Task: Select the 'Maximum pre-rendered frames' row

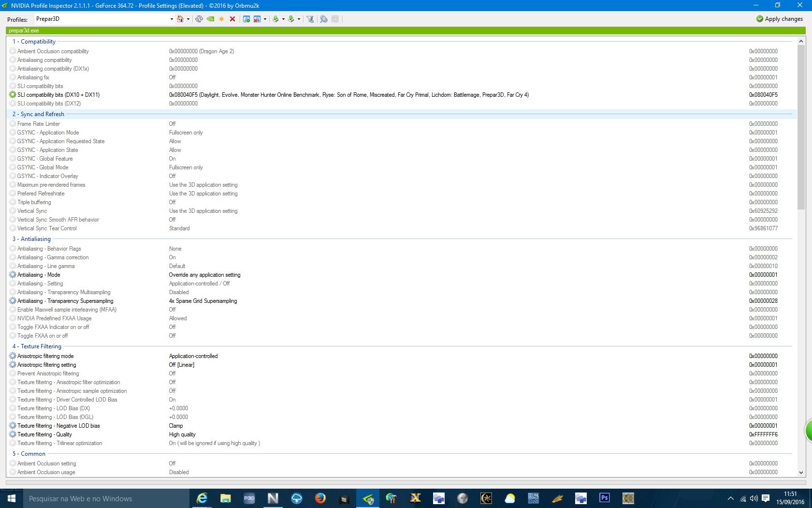Action: (x=401, y=185)
